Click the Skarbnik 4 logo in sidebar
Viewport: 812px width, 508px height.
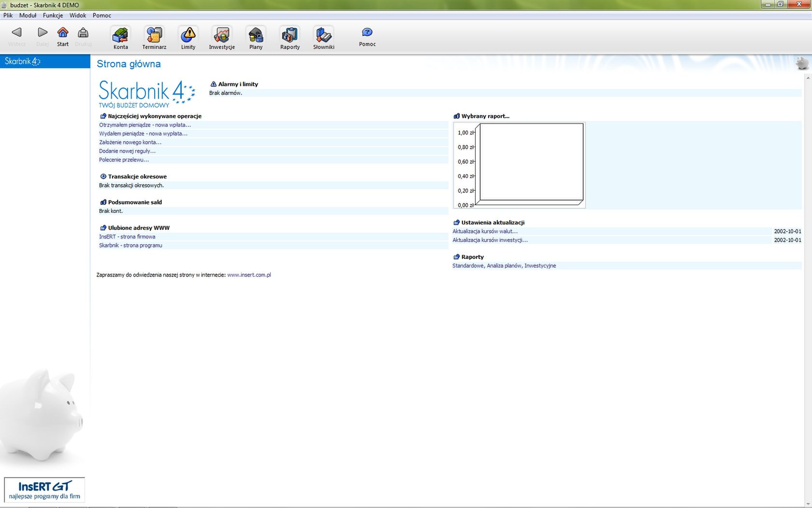coord(23,61)
